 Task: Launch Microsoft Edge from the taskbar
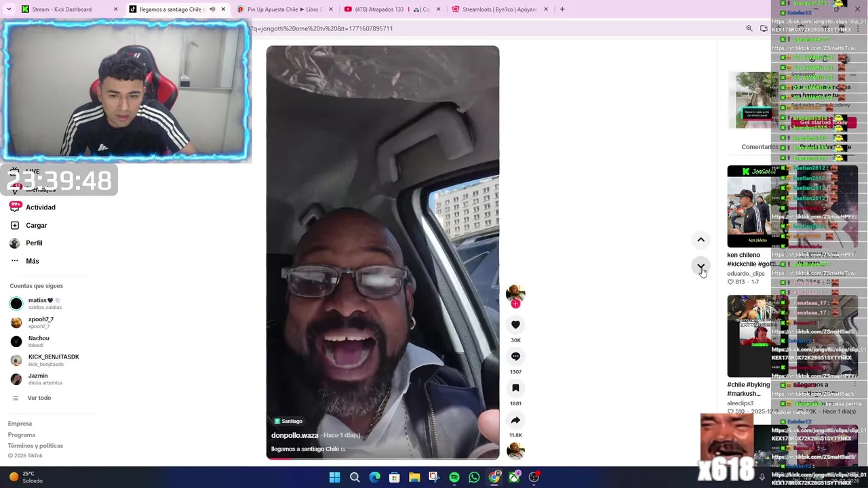click(x=374, y=478)
